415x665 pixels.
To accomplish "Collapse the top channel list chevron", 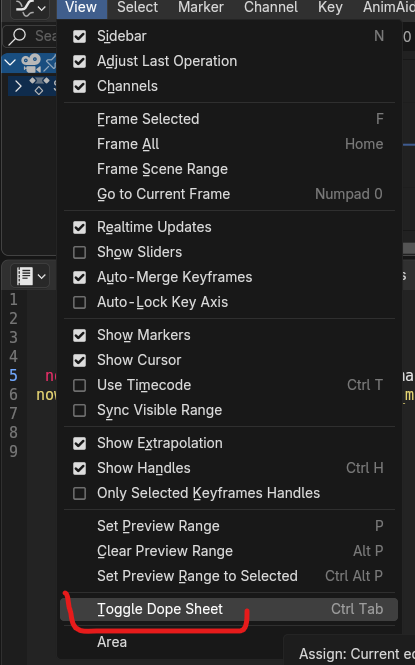I will coord(10,63).
